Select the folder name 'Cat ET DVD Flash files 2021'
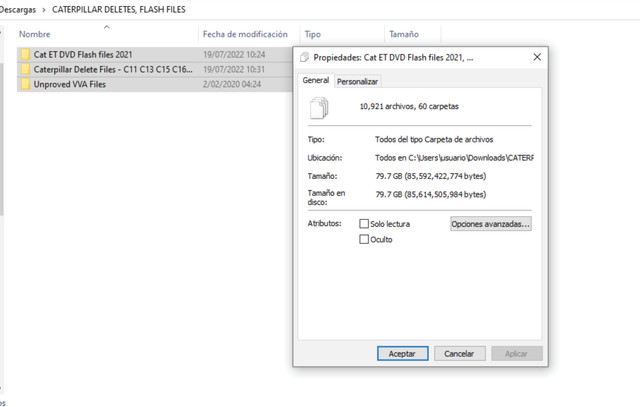 (83, 54)
